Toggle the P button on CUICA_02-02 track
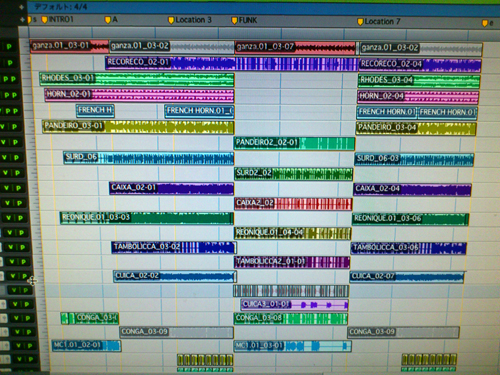The image size is (500, 375). pyautogui.click(x=24, y=276)
